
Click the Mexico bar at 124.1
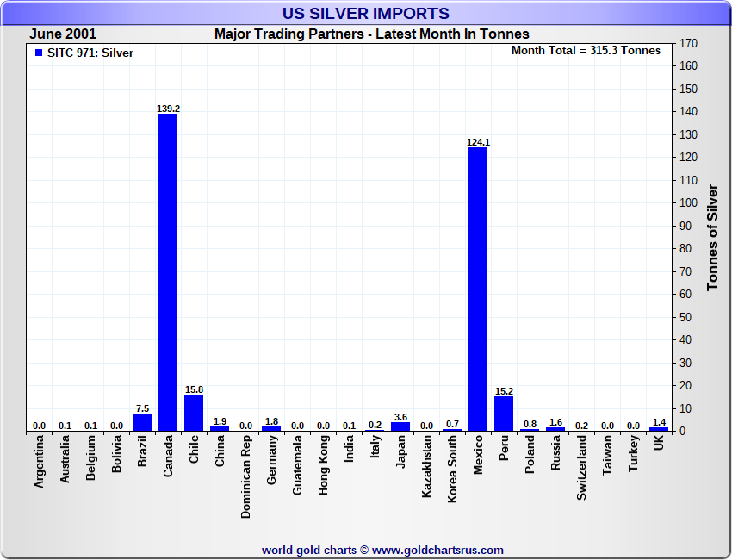[478, 289]
